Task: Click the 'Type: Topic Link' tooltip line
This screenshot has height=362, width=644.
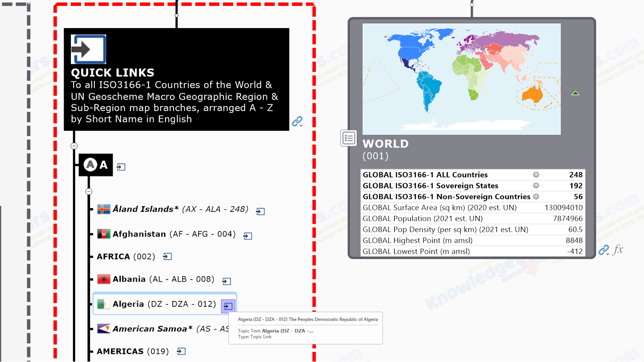Action: coord(255,337)
